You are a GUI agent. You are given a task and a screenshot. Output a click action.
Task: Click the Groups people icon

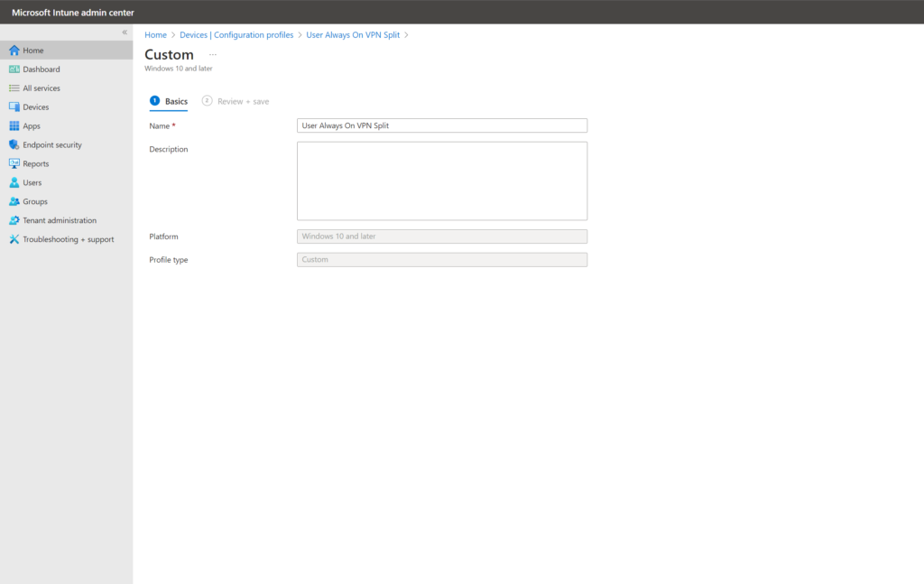coord(14,201)
